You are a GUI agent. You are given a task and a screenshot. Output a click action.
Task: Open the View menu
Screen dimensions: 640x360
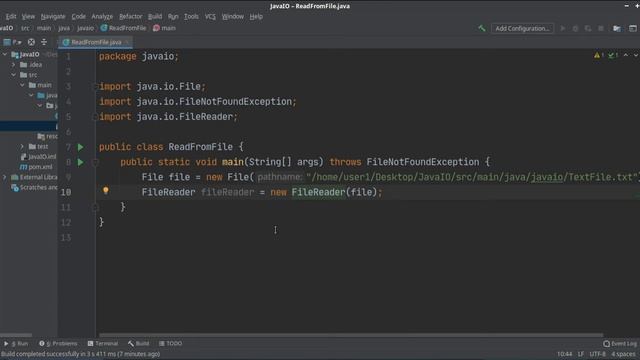click(x=28, y=16)
